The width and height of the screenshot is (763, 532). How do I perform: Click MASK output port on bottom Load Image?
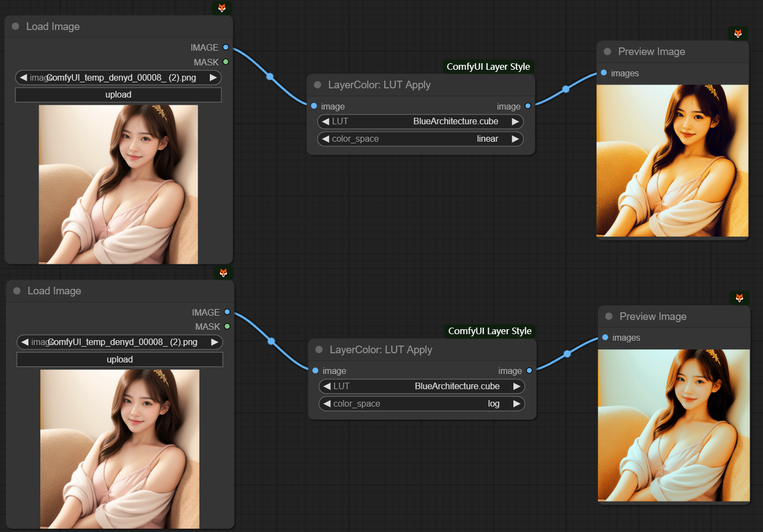227,327
